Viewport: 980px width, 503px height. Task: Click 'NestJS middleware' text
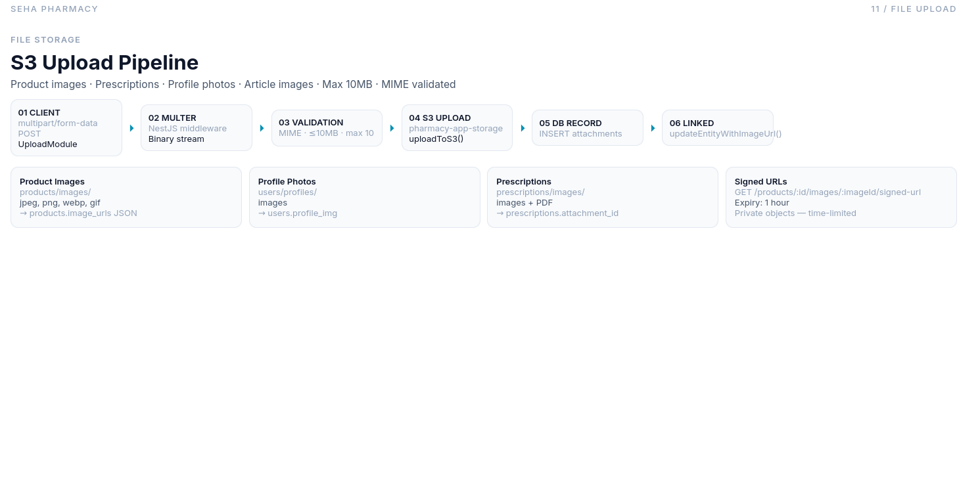[x=187, y=129]
